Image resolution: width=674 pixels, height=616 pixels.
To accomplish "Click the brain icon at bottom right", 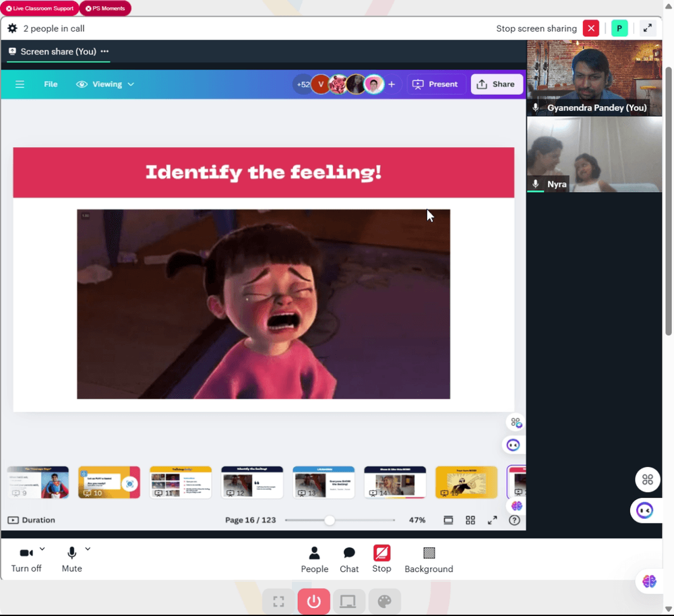I will [649, 582].
